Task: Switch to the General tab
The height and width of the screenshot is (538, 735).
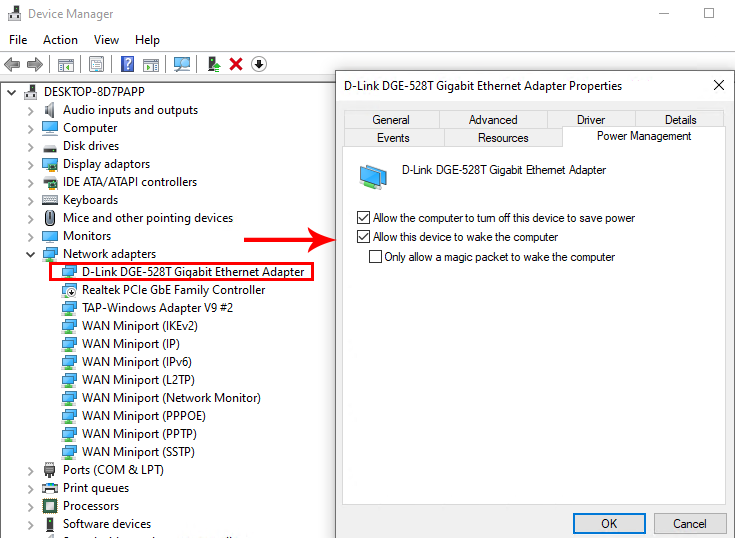Action: (391, 120)
